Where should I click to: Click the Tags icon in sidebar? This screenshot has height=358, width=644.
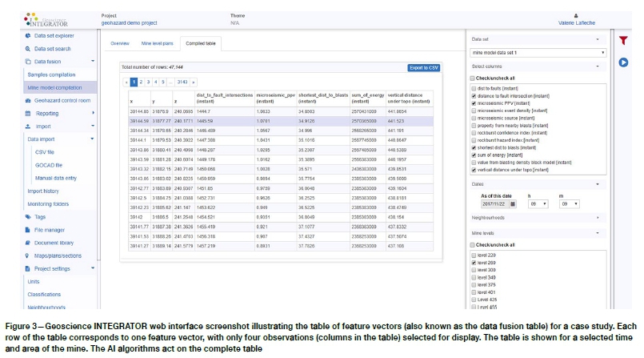[x=28, y=217]
